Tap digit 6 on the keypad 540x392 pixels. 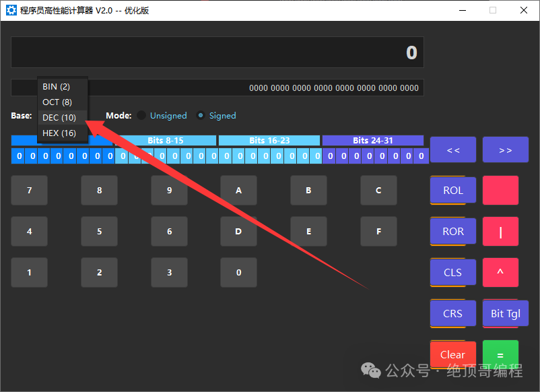[x=169, y=232]
